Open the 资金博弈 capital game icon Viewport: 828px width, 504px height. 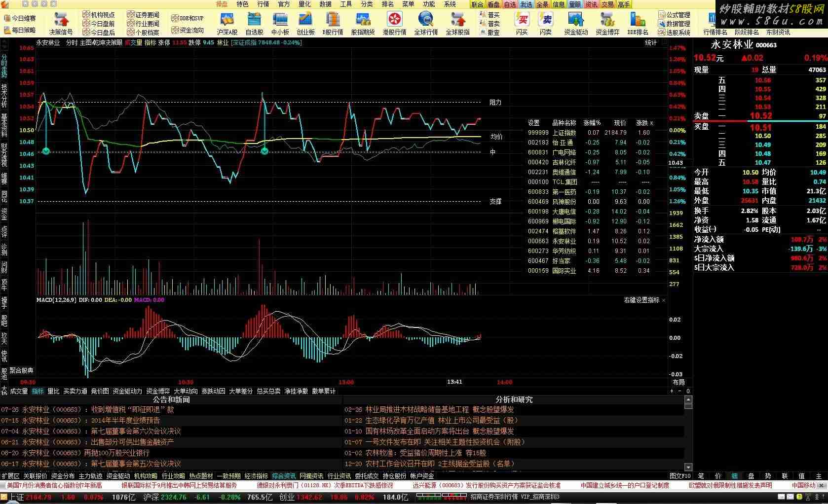(x=607, y=23)
